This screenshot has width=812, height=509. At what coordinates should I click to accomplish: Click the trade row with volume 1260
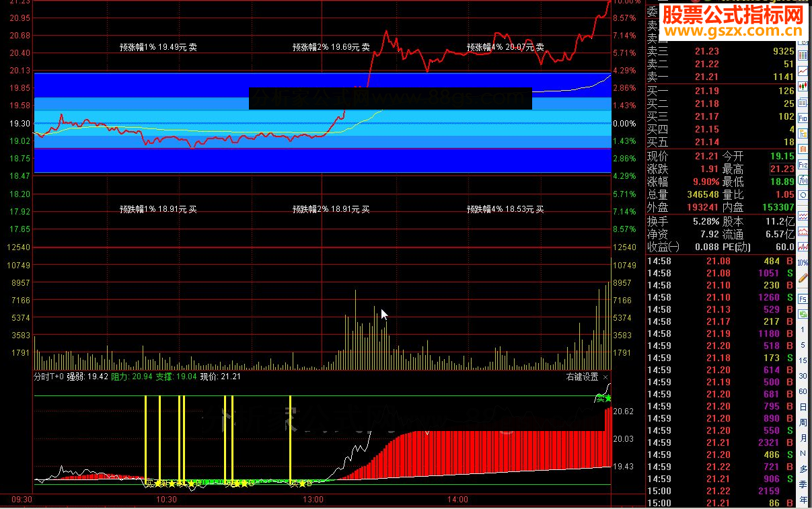click(x=721, y=297)
